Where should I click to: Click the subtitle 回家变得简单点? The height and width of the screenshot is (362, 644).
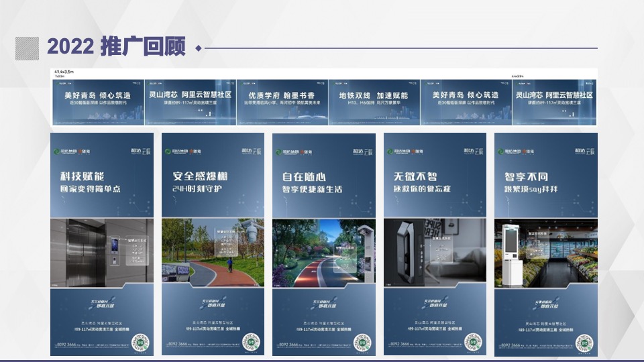[x=91, y=189]
